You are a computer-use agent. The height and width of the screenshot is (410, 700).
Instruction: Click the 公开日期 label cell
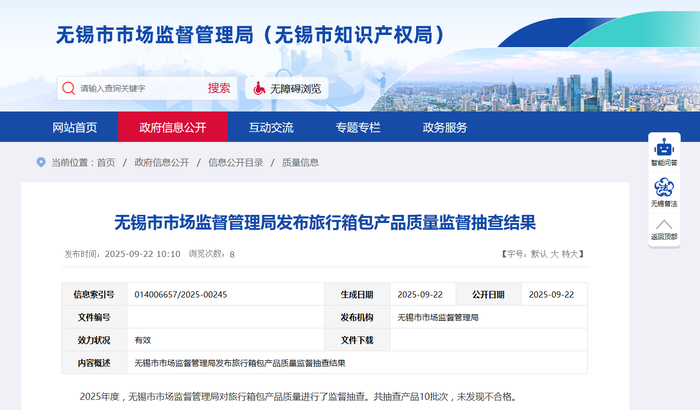488,294
